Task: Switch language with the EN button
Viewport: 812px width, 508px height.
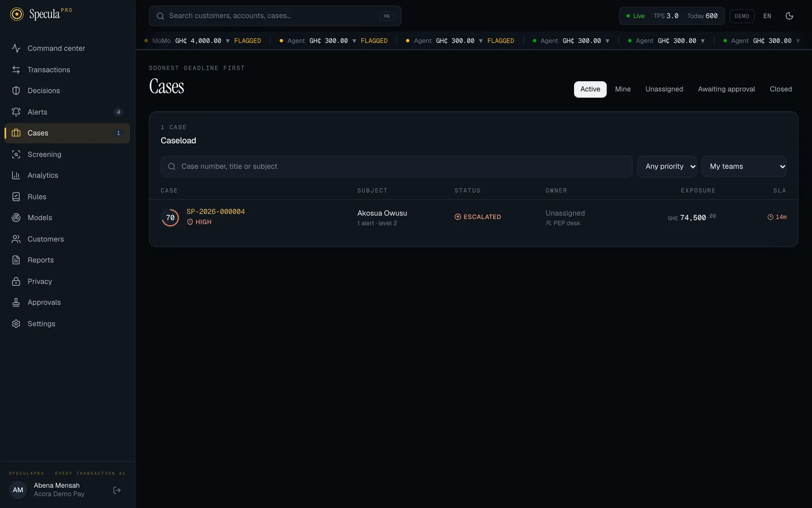Action: pos(767,16)
